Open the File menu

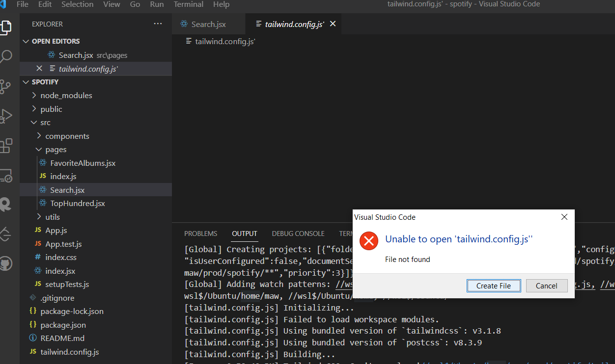[x=22, y=4]
